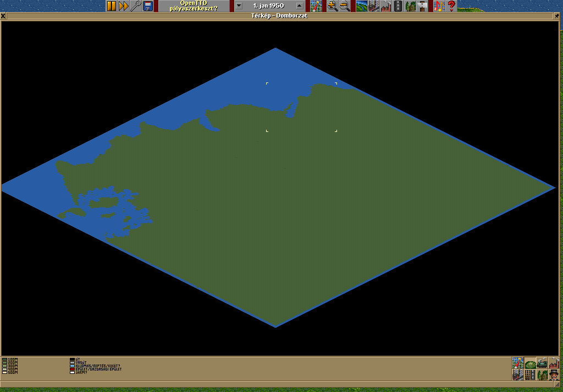Click the 100M height color swatch

4,359
